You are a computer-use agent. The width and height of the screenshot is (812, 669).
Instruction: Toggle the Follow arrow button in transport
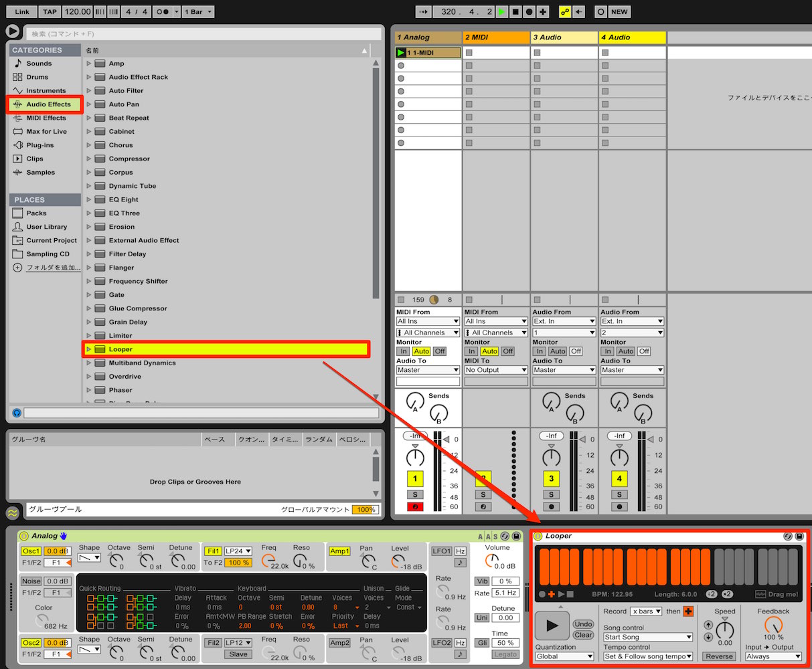pos(423,11)
